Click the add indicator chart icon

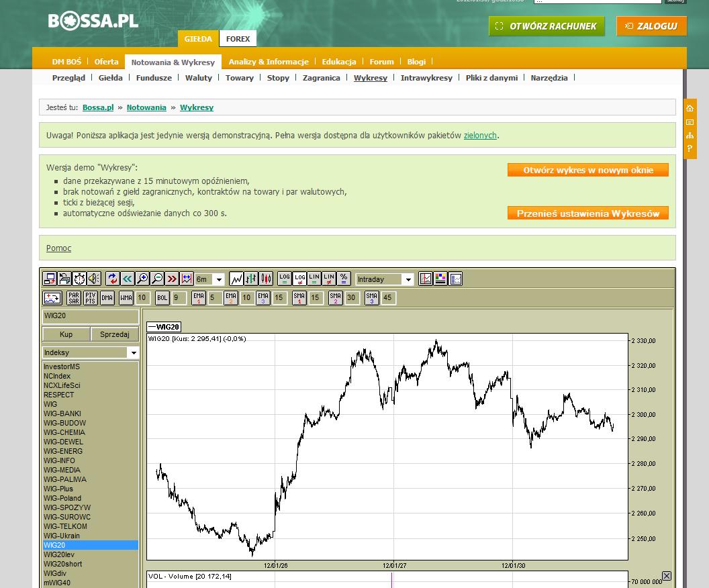coord(52,298)
